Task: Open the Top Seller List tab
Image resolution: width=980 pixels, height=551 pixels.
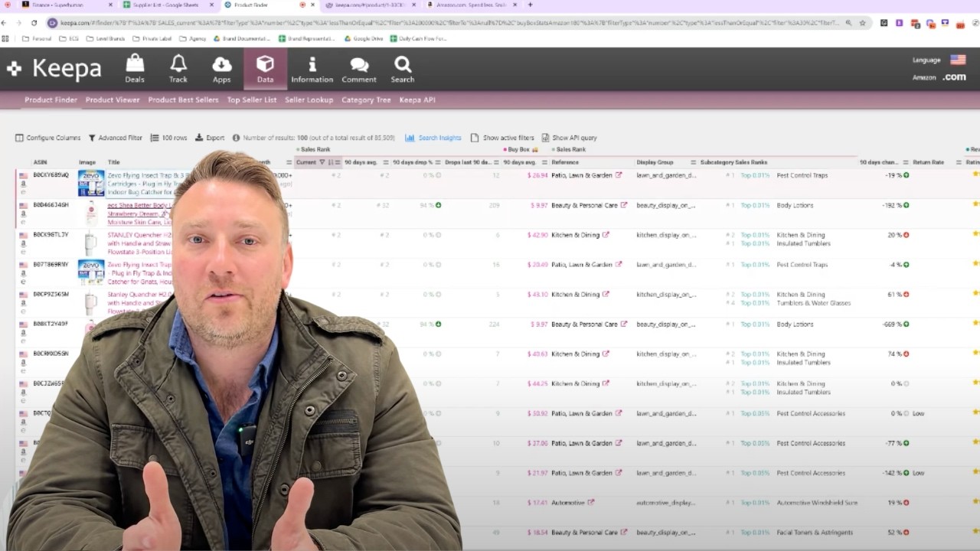Action: tap(252, 99)
